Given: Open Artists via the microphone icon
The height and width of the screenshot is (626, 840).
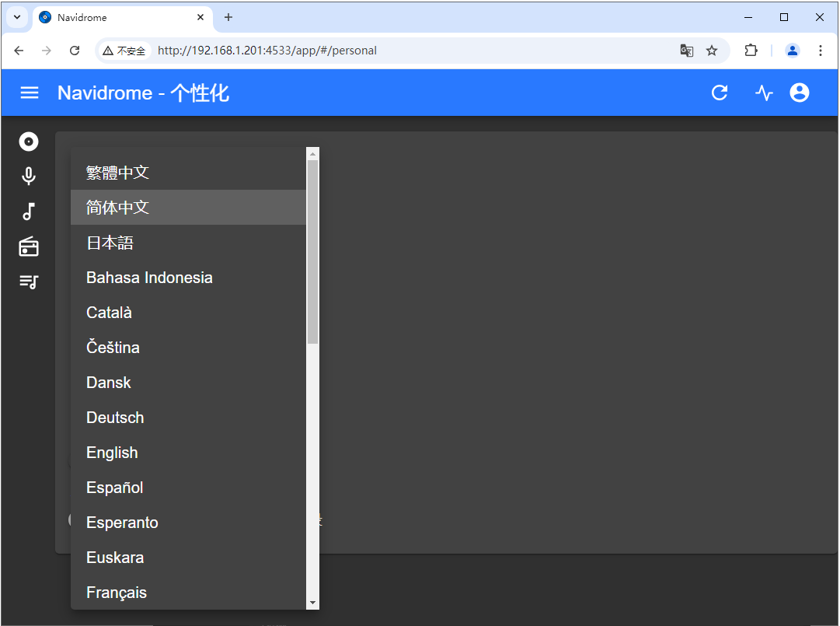Looking at the screenshot, I should (28, 177).
